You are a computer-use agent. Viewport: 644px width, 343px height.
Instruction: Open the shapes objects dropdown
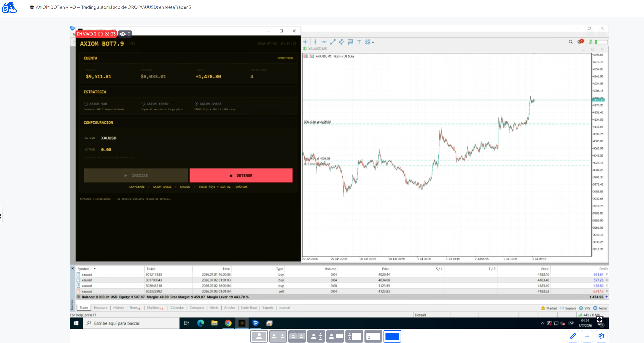pos(369,42)
